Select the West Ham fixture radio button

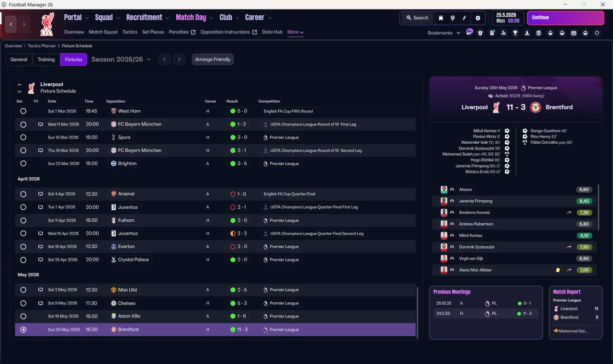(23, 111)
